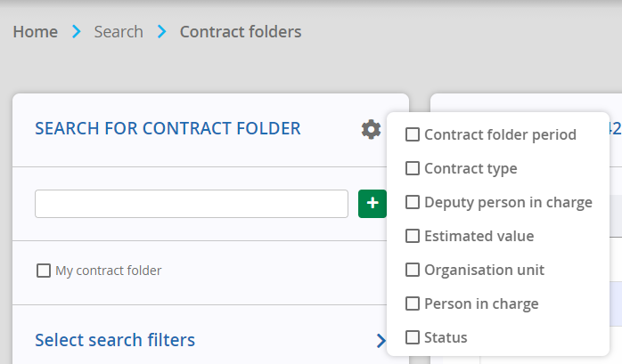Open the gear settings icon
This screenshot has width=622, height=364.
371,129
